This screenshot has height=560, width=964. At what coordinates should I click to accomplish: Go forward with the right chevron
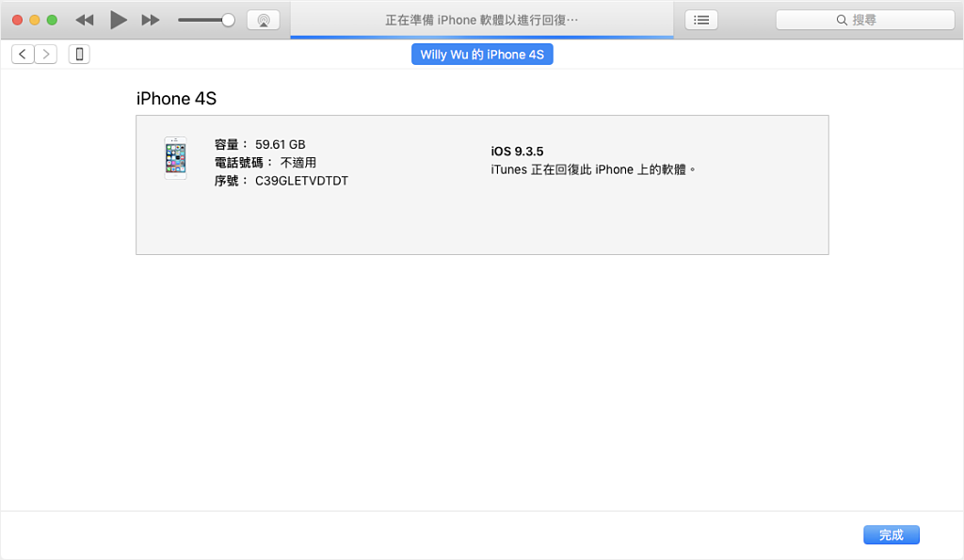(46, 54)
